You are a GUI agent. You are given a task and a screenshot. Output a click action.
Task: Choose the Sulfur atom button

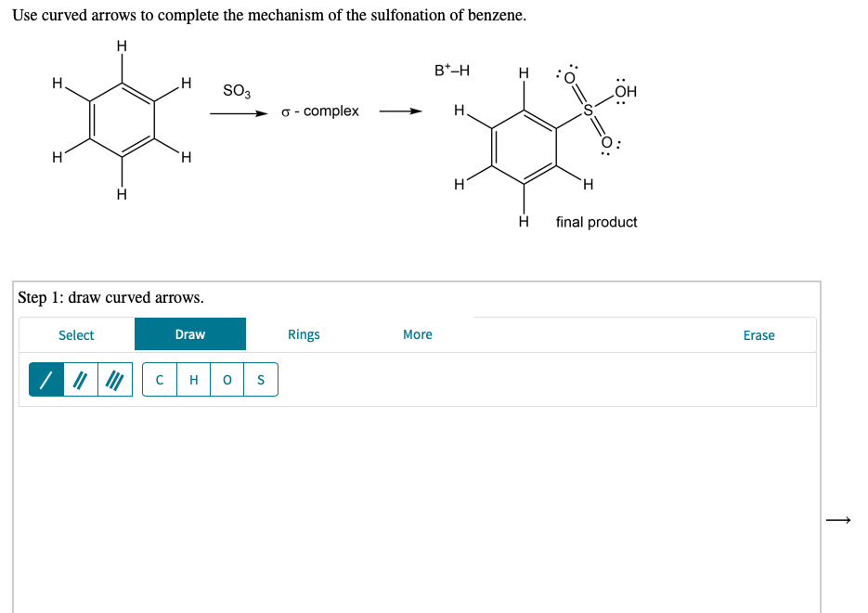tap(260, 379)
